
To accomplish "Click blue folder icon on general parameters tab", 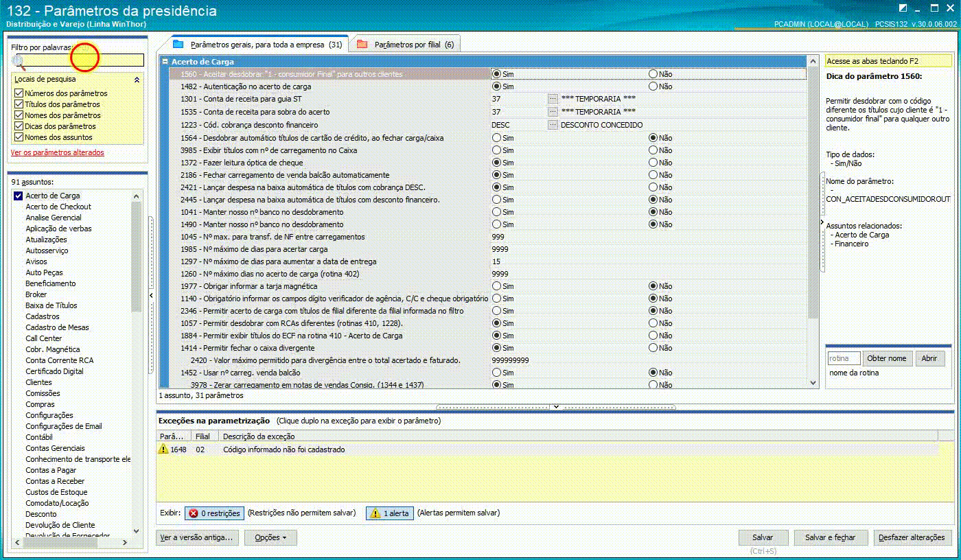I will pos(178,44).
